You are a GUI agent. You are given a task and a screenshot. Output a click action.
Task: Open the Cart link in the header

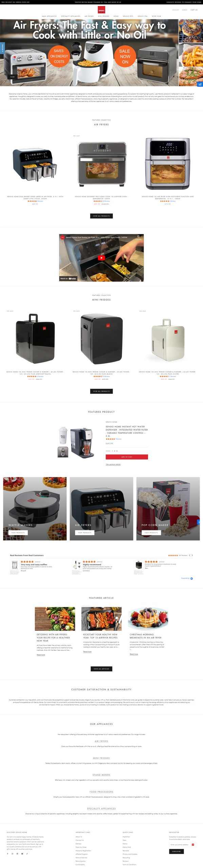tap(194, 10)
